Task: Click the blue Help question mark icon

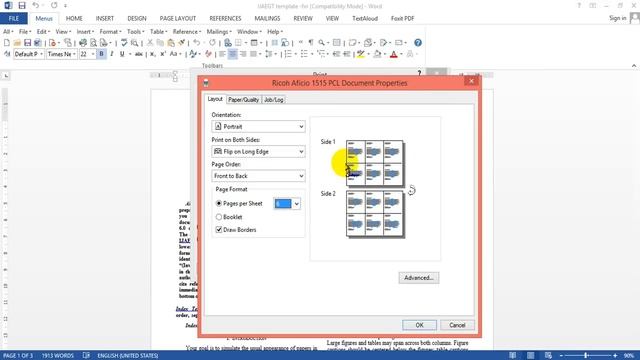Action: (418, 42)
